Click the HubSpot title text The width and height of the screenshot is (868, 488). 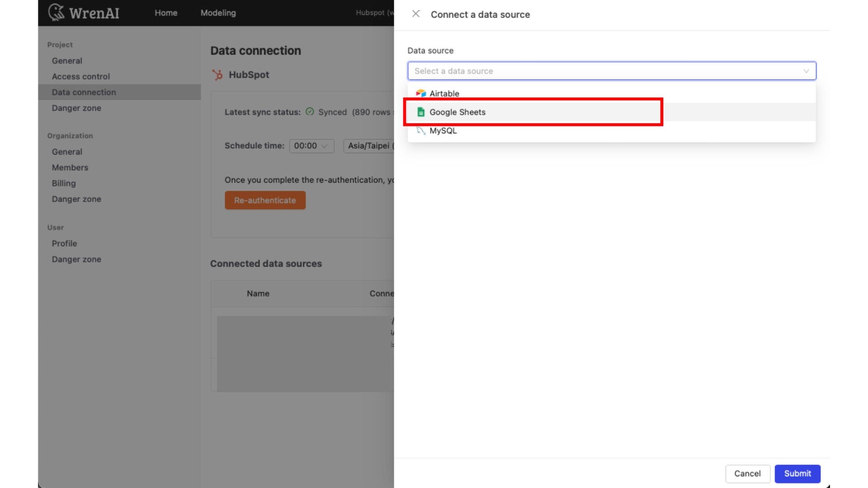click(249, 75)
